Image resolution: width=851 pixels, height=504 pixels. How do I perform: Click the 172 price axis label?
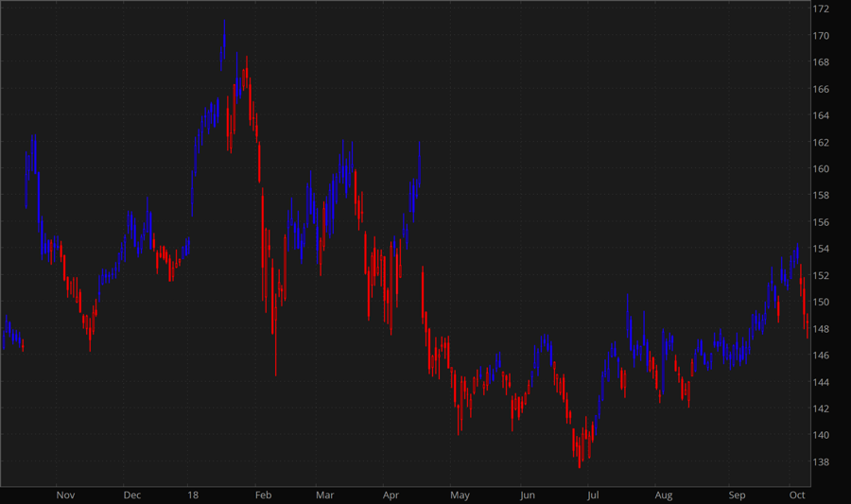[821, 9]
